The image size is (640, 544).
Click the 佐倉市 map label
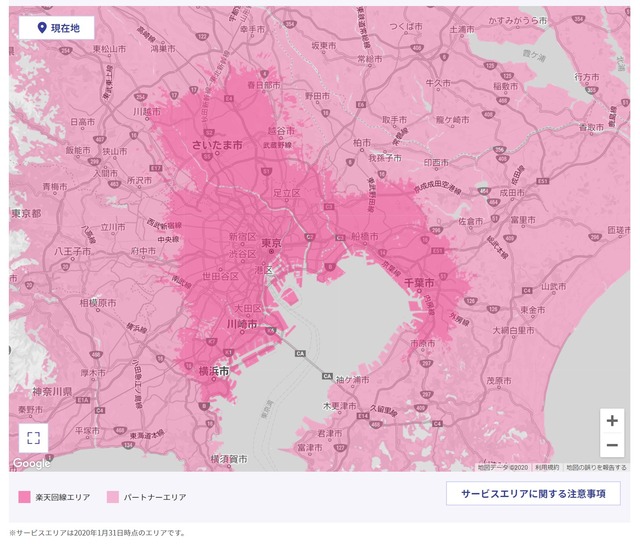pyautogui.click(x=471, y=221)
